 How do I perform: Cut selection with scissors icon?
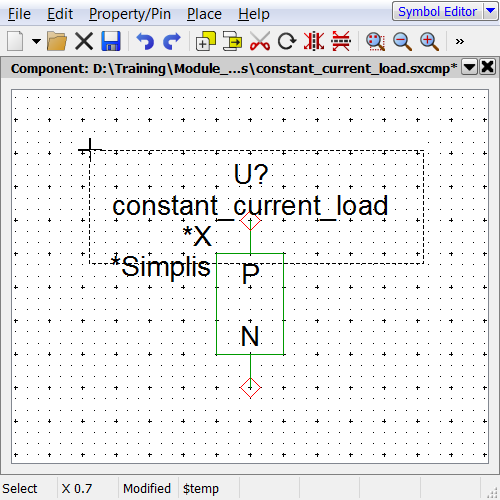coord(260,41)
